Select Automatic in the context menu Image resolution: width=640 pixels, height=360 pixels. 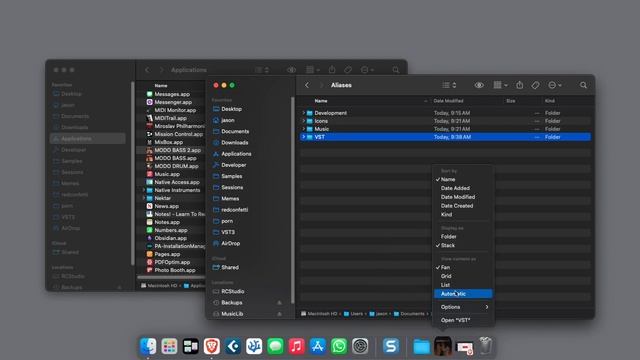point(463,294)
